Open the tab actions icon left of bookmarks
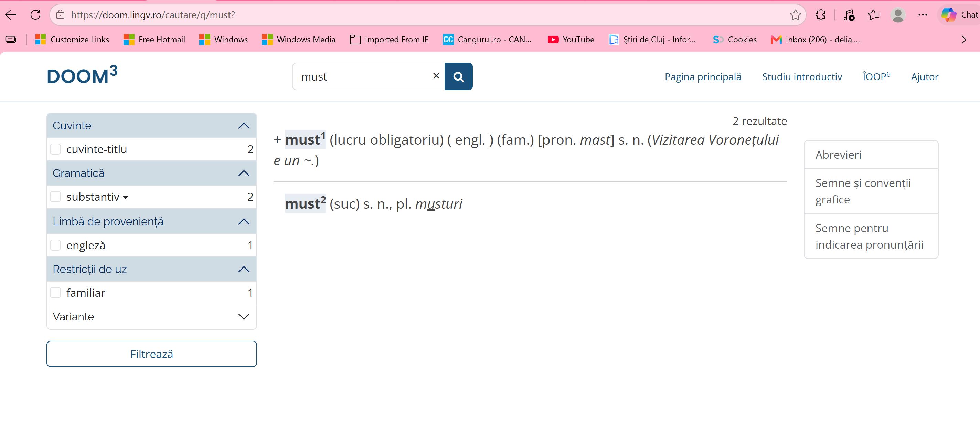This screenshot has width=980, height=442. [x=11, y=39]
